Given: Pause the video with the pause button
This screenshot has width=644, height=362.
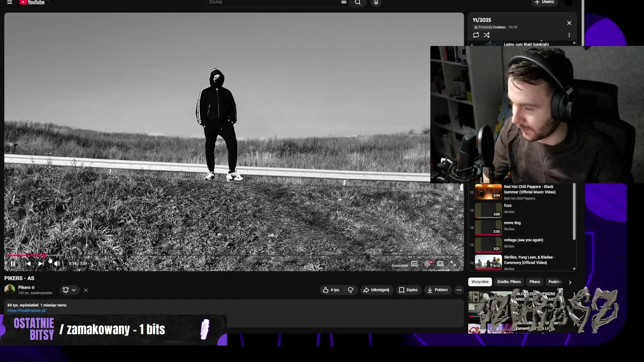Looking at the screenshot, I should click(13, 263).
